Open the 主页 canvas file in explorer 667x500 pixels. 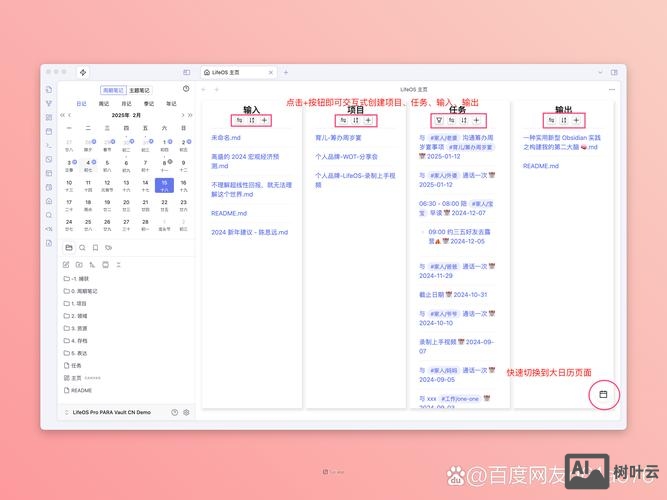pyautogui.click(x=82, y=378)
